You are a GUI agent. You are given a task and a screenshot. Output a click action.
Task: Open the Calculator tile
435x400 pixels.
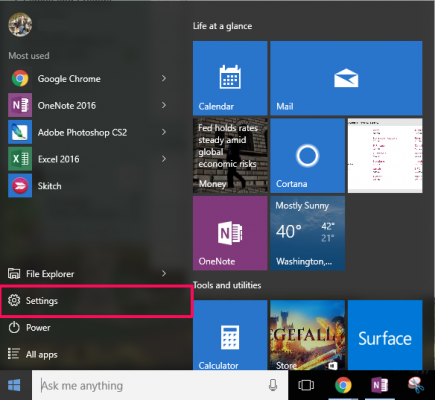230,335
